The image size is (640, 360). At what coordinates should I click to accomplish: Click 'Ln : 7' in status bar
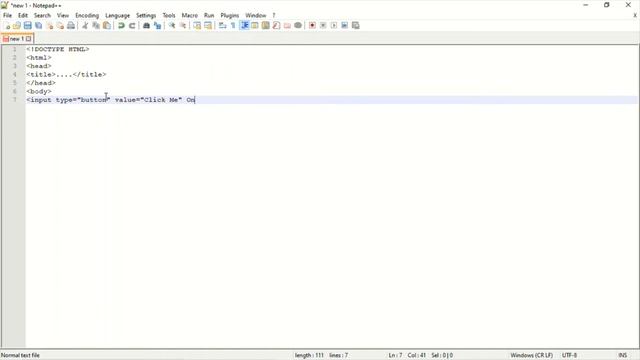[395, 356]
